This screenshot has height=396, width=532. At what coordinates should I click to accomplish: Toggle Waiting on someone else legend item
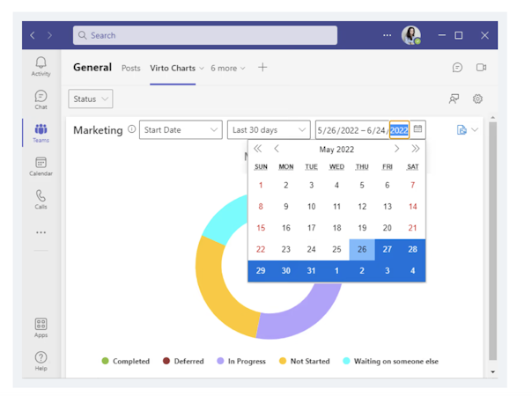point(390,361)
